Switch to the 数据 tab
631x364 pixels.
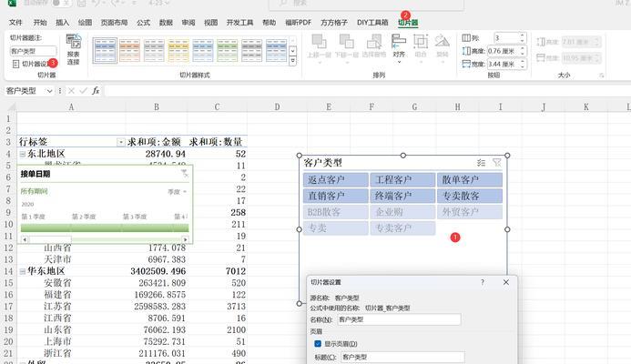[x=166, y=23]
